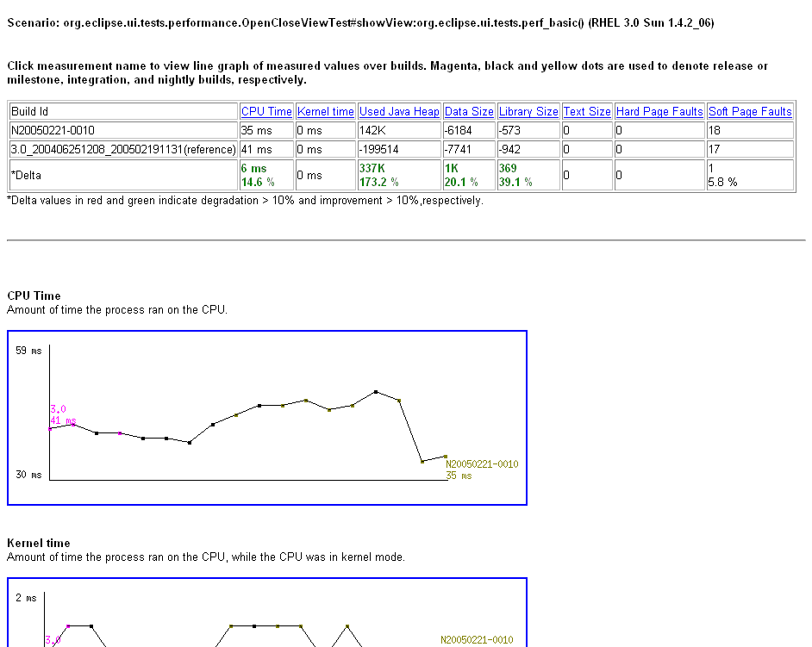Open the CPU Time measurement link
812x647 pixels.
coord(266,111)
